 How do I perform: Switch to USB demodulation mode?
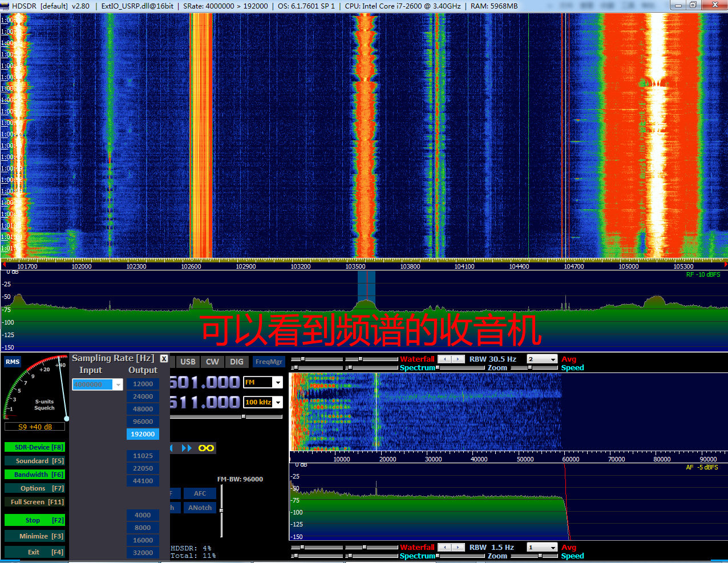188,362
